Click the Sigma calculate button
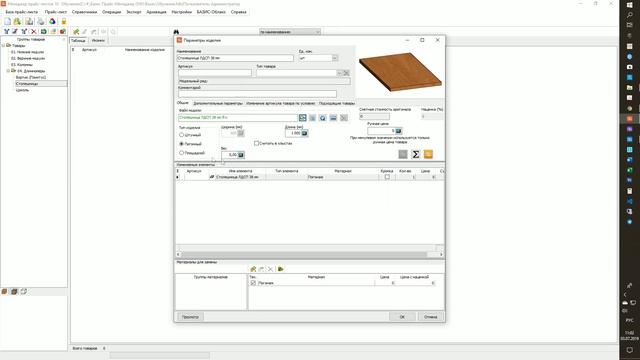The width and height of the screenshot is (640, 360). click(x=416, y=154)
